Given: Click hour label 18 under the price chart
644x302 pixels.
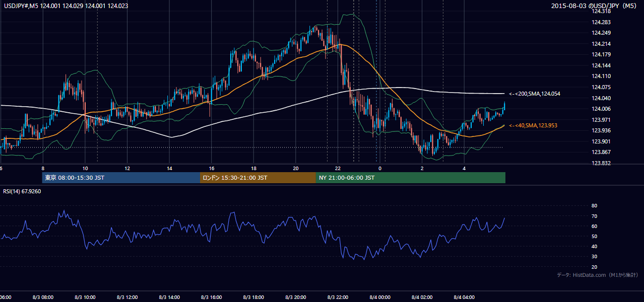Looking at the screenshot, I should coord(254,168).
